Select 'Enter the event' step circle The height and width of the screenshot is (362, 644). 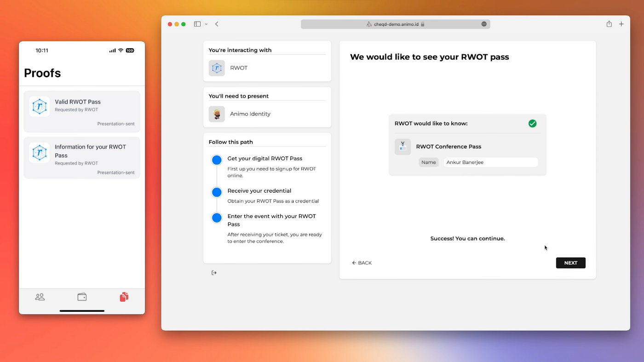(x=217, y=218)
